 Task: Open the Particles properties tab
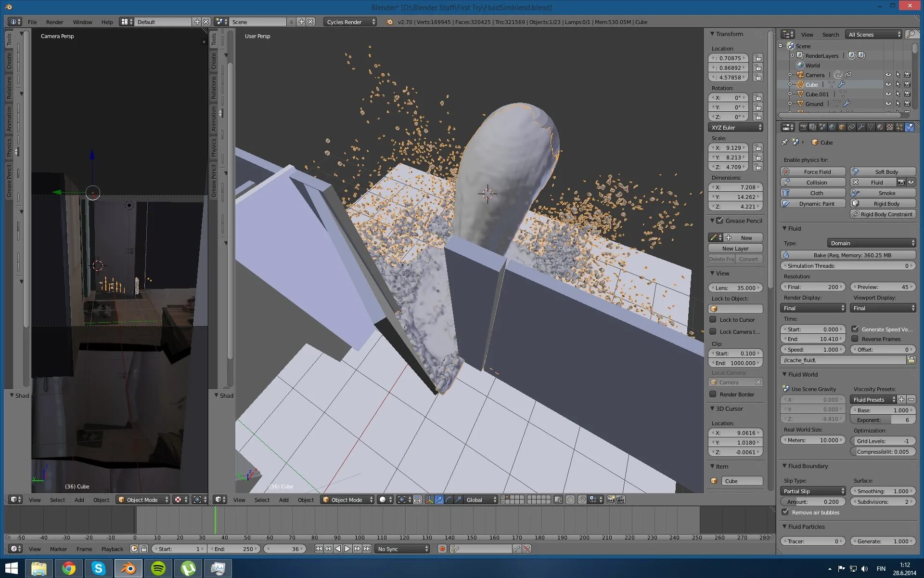coord(899,127)
